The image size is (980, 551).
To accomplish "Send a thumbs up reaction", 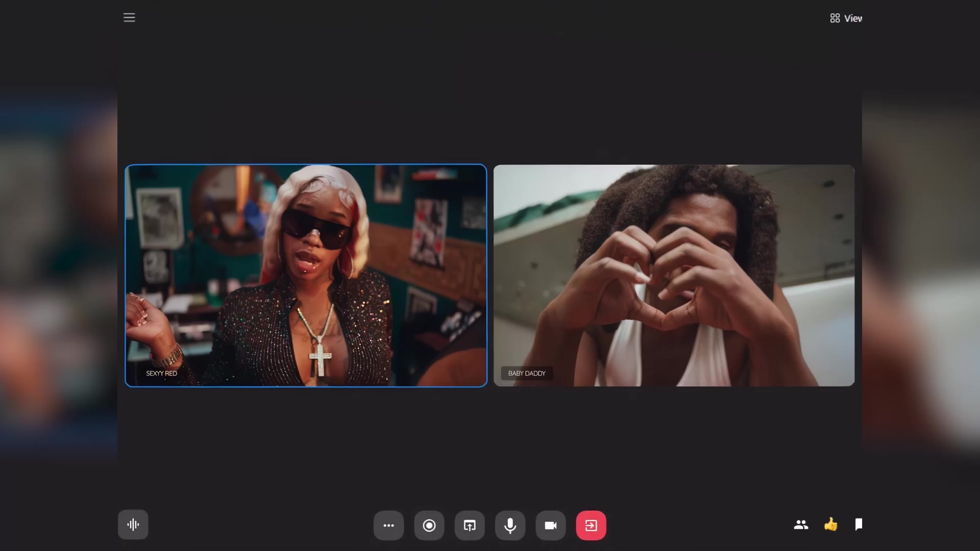I will click(x=830, y=524).
